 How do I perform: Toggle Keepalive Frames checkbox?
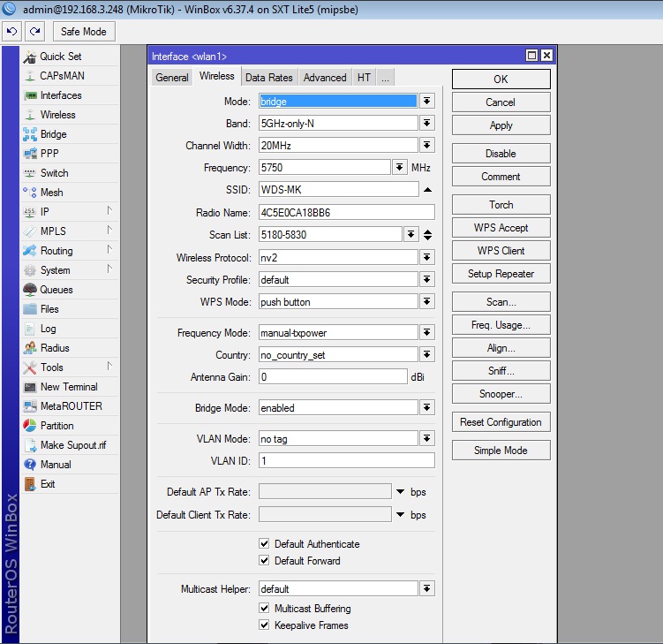point(264,625)
